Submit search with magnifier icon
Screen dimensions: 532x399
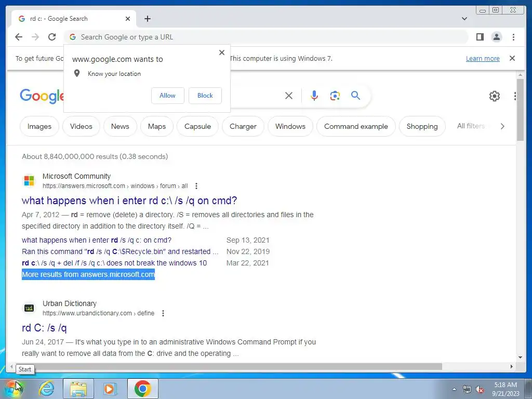pos(355,96)
